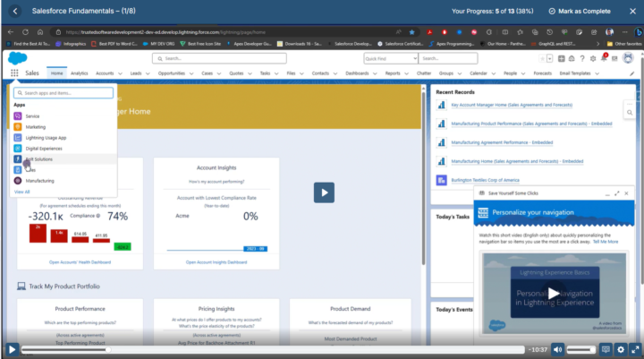
Task: Expand the Reports tab dropdown
Action: 406,73
